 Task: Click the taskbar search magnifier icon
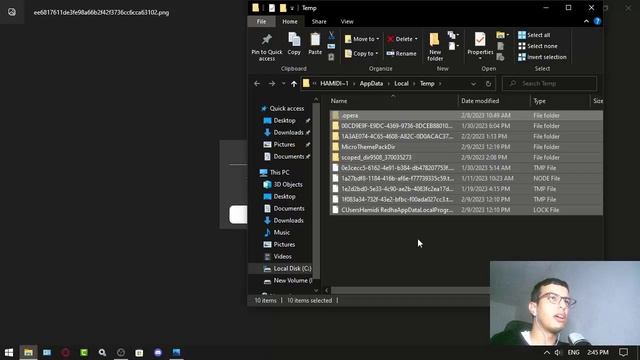[102, 352]
